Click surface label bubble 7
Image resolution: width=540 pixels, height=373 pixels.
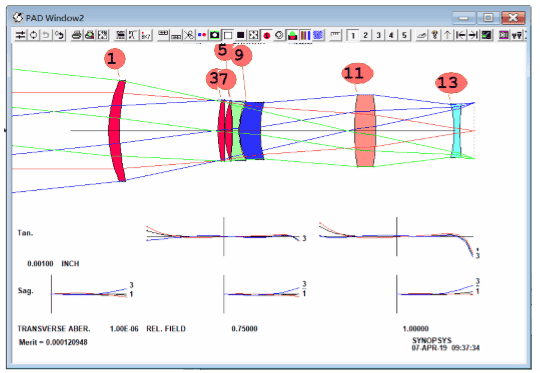click(x=226, y=80)
